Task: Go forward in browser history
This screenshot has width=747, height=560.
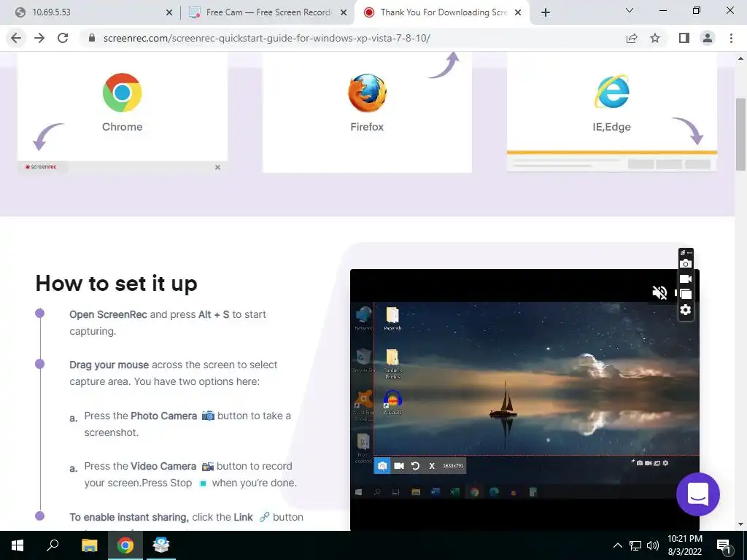Action: pyautogui.click(x=39, y=38)
